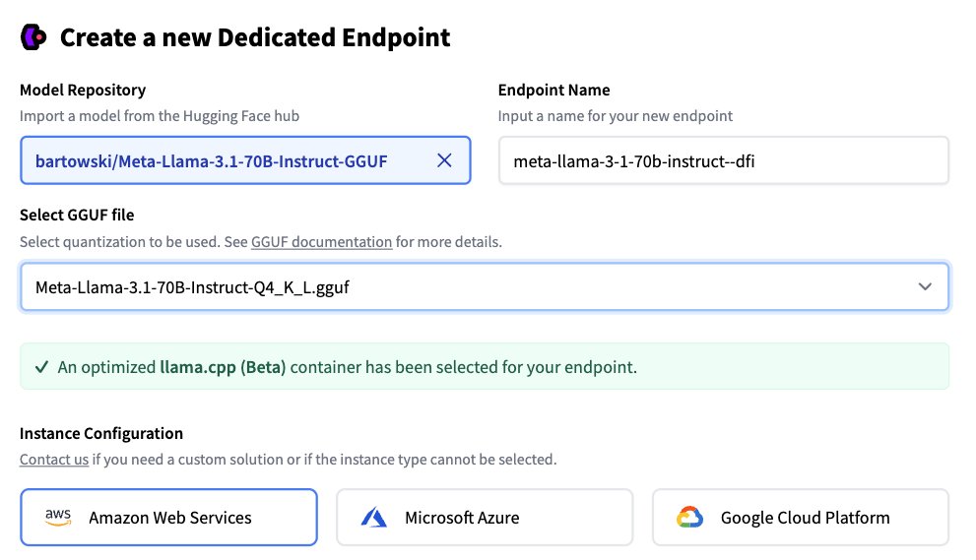976x560 pixels.
Task: Focus the Model Repository input field
Action: click(245, 160)
